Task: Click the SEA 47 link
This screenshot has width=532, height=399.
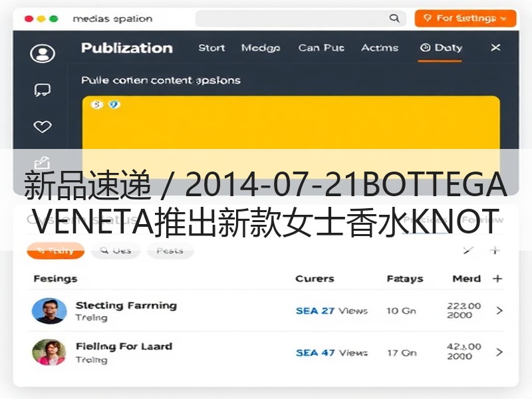Action: (315, 353)
